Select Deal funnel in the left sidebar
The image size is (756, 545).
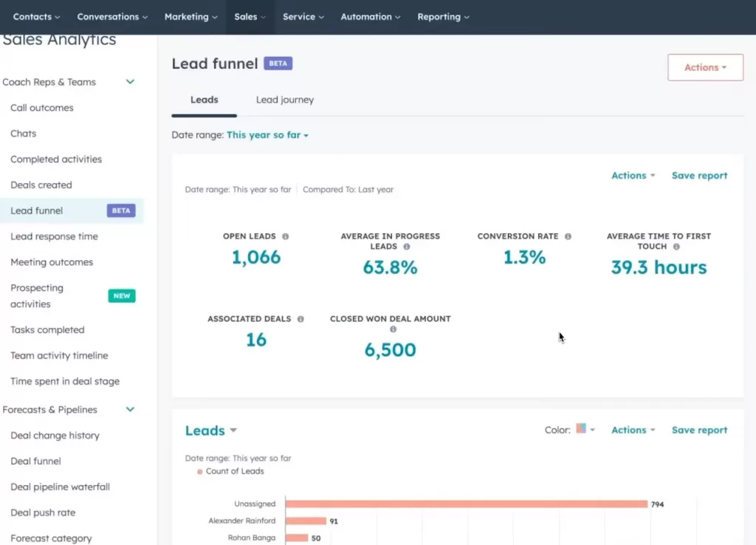point(35,461)
